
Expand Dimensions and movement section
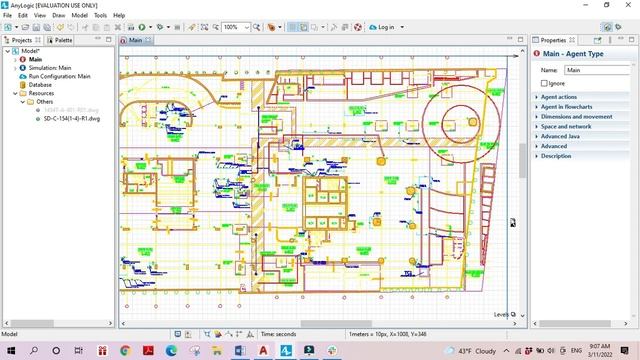click(576, 117)
